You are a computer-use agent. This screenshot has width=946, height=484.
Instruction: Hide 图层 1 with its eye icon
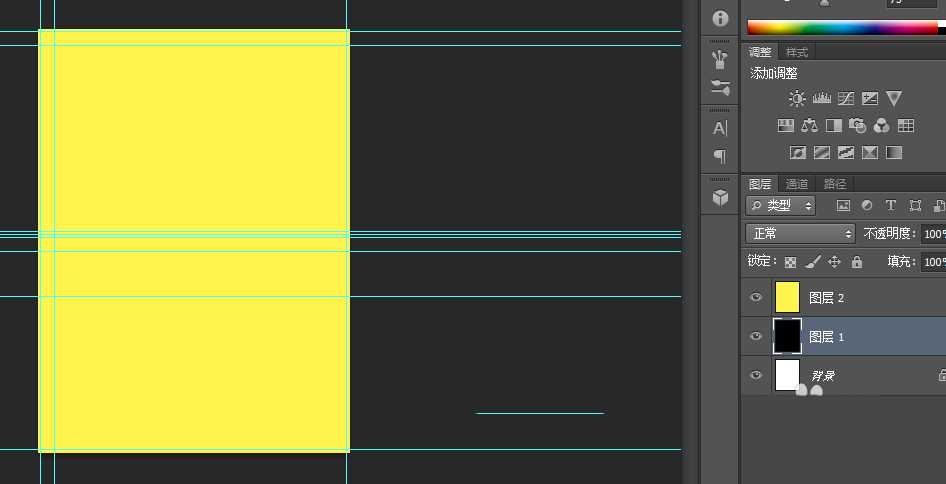pyautogui.click(x=756, y=336)
